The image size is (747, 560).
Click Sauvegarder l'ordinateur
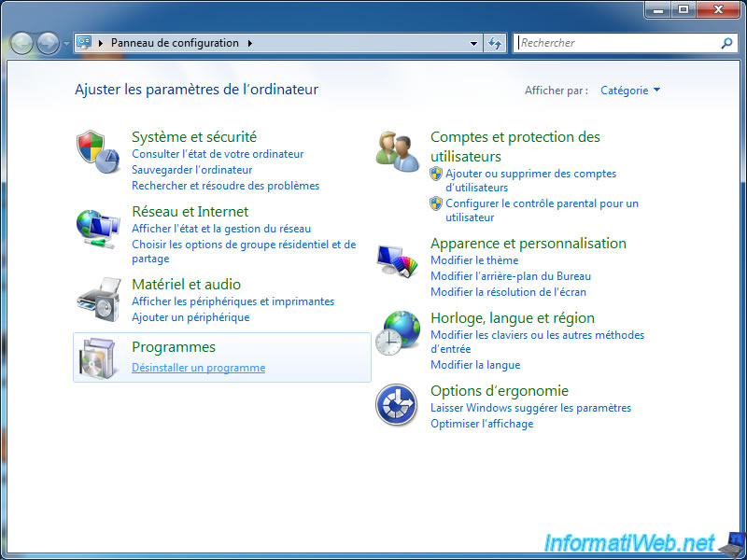(x=192, y=170)
